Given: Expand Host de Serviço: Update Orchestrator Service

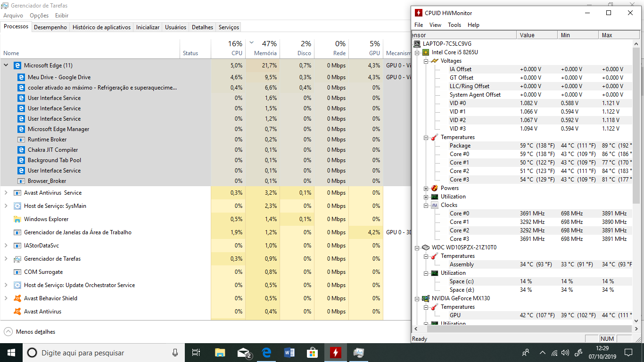Looking at the screenshot, I should pos(6,285).
